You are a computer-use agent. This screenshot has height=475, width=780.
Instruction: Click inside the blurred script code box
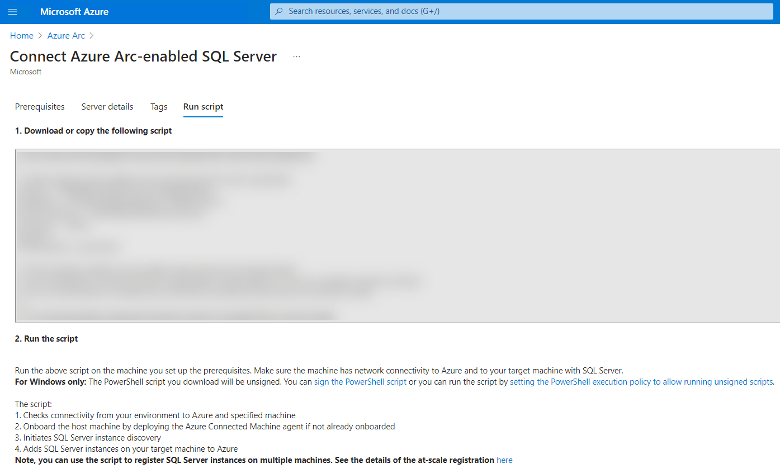(397, 236)
